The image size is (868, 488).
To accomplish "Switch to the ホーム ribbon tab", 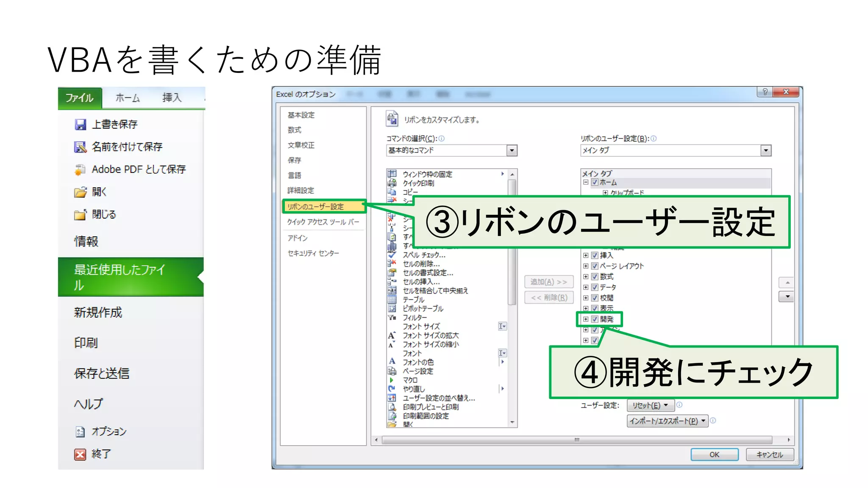I will 128,98.
